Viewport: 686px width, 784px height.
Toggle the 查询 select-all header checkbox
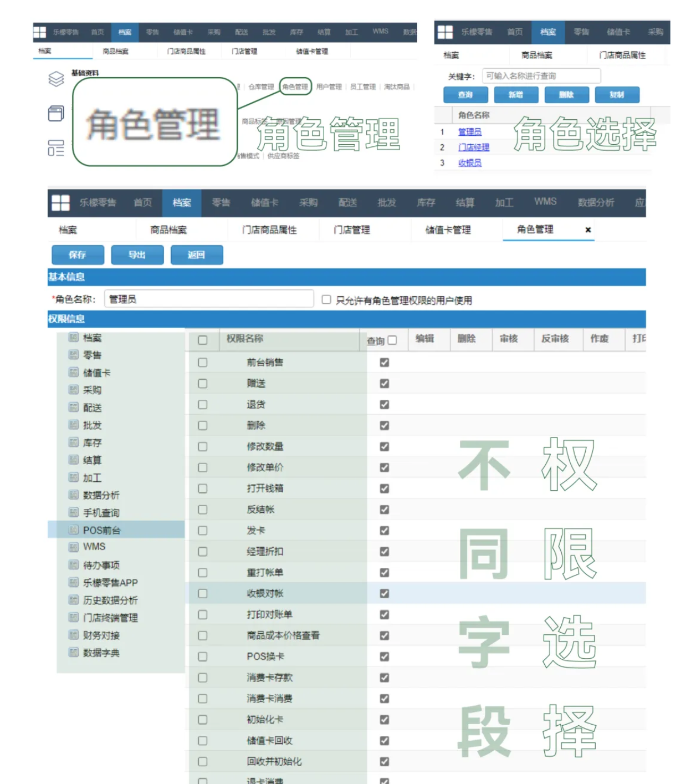tap(392, 340)
